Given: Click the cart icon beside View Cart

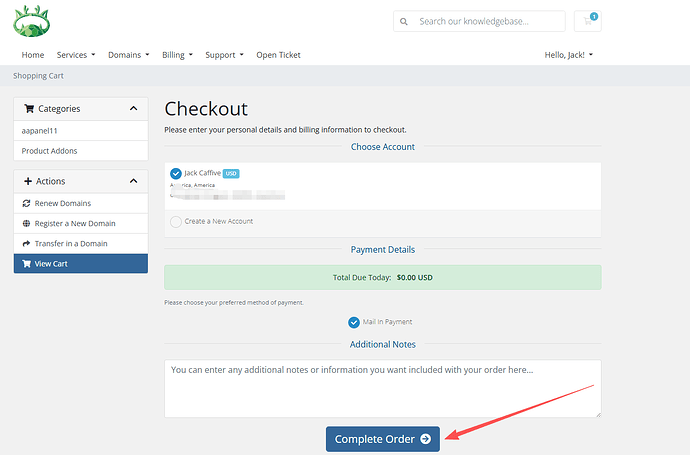Looking at the screenshot, I should [26, 264].
